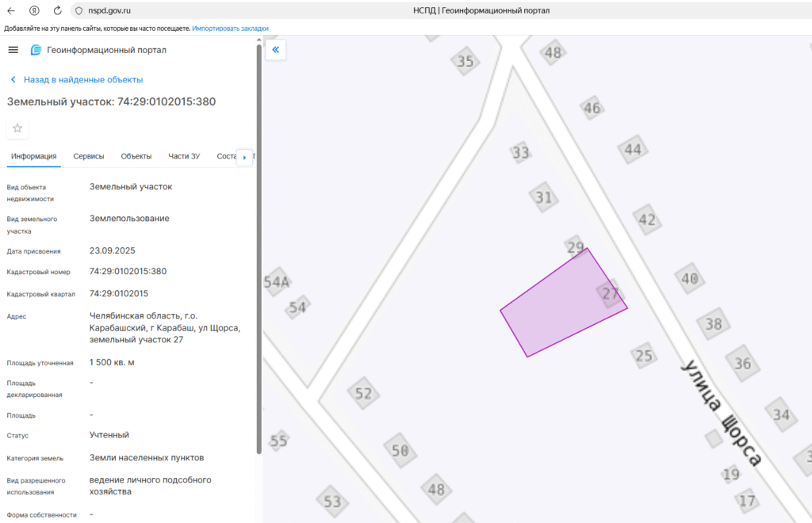Click cadastral quarter value 74:29:0102015

[x=119, y=293]
